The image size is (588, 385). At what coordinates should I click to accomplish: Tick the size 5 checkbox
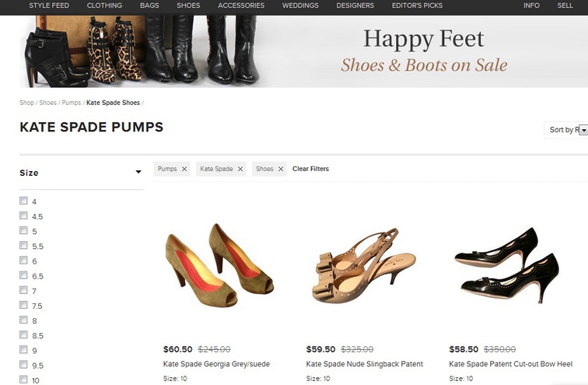point(23,230)
